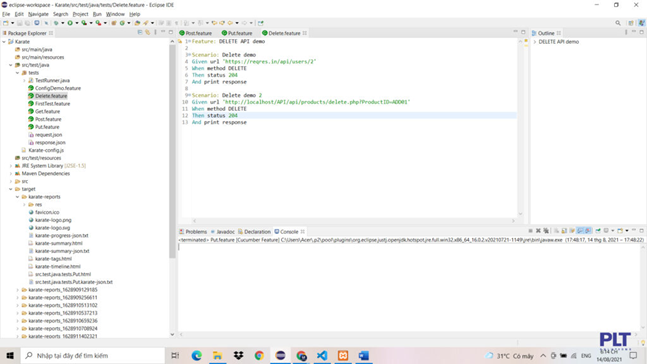Open the Run menu
The height and width of the screenshot is (364, 647).
97,14
